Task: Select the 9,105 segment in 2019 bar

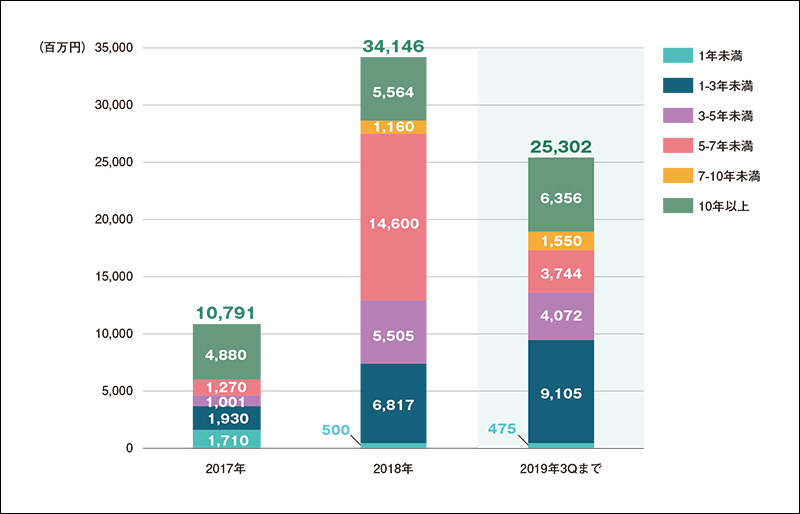Action: 561,393
